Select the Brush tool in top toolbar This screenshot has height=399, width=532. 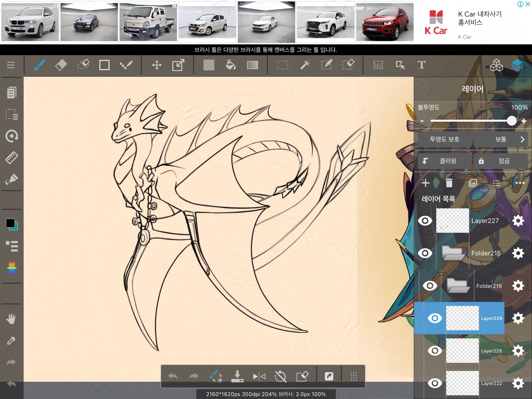pos(39,65)
